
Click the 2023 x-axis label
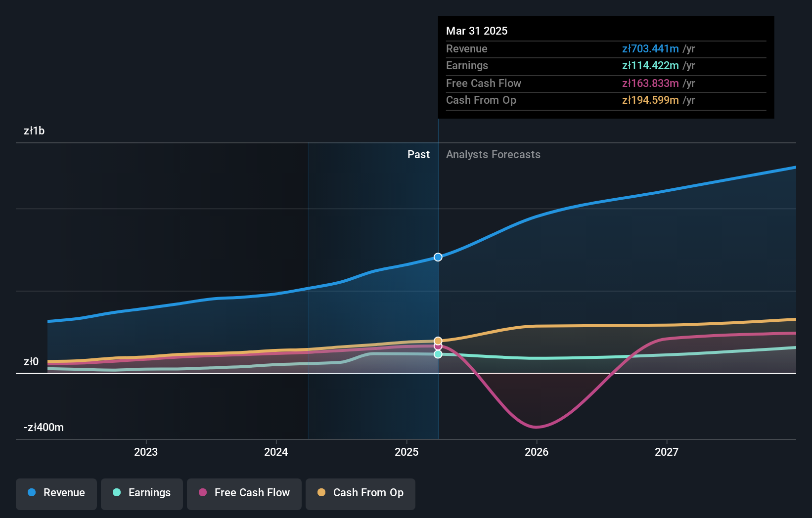coord(146,452)
